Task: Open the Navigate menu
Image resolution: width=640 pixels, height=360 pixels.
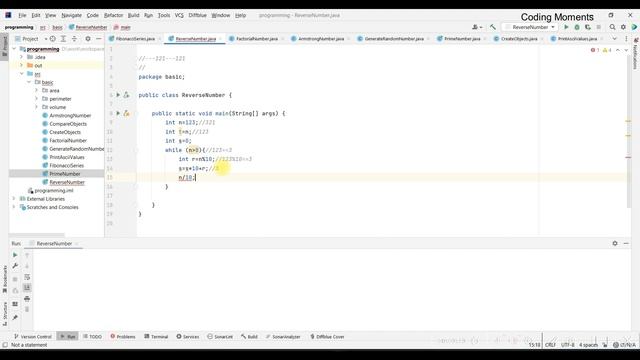Action: pyautogui.click(x=71, y=15)
